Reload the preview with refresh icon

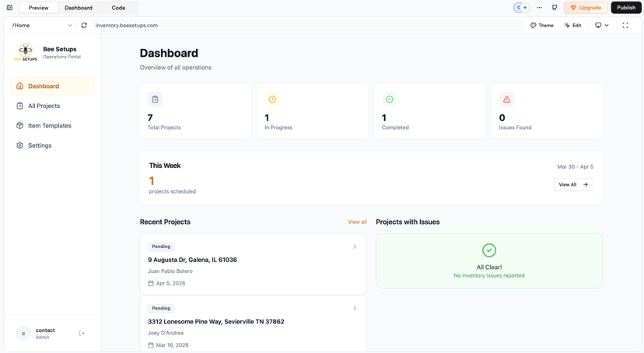(84, 25)
